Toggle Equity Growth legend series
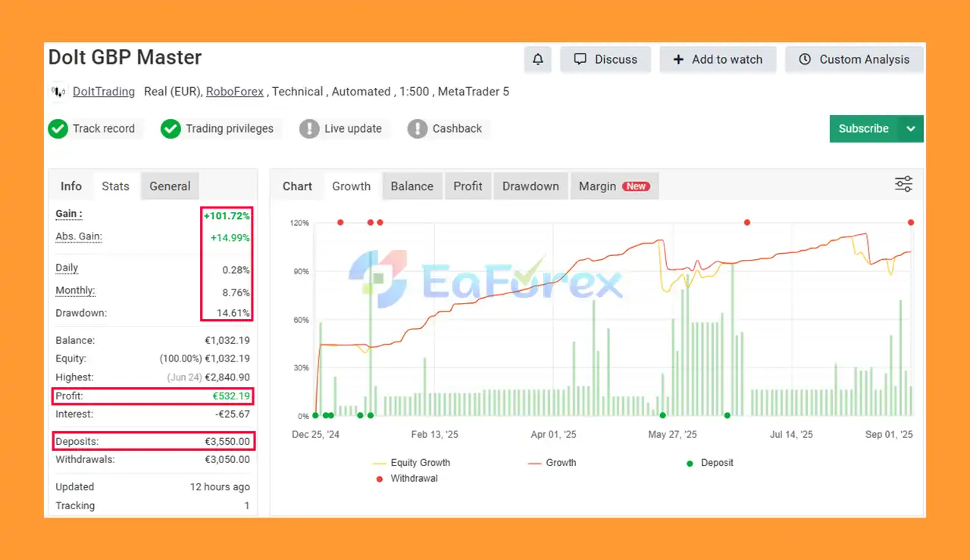The image size is (970, 560). pyautogui.click(x=411, y=463)
